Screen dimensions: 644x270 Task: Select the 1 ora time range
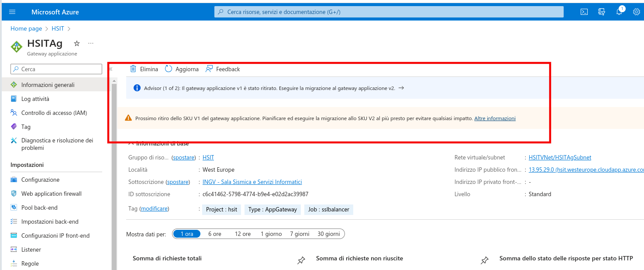coord(187,234)
